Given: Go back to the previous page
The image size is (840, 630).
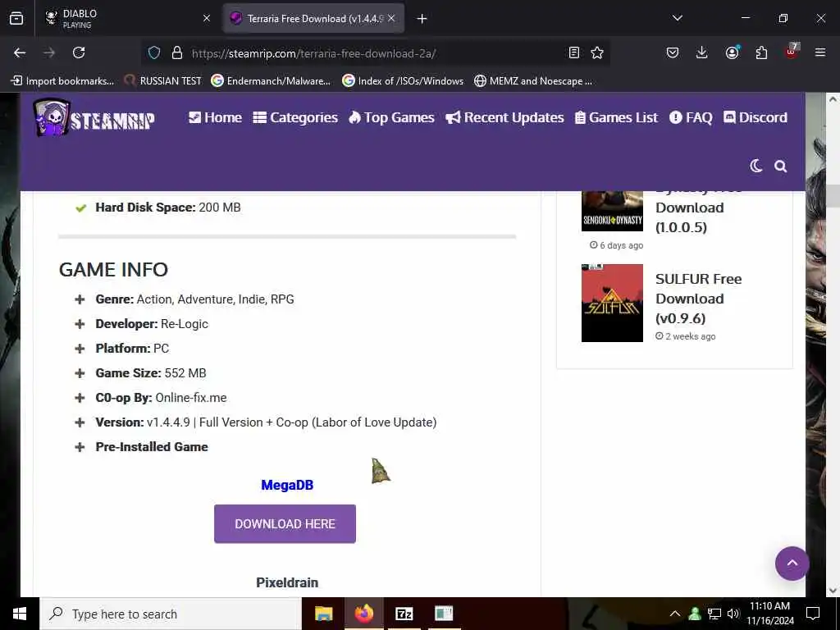Looking at the screenshot, I should (x=20, y=52).
